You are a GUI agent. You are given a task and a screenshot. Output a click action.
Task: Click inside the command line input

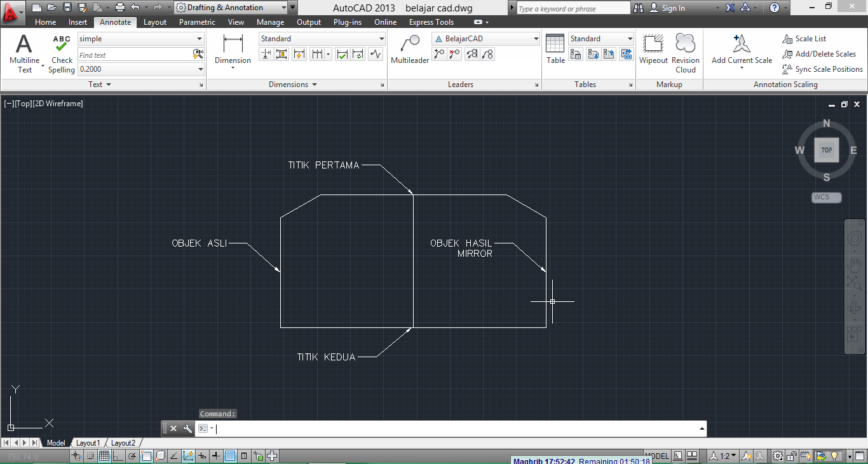[x=445, y=428]
